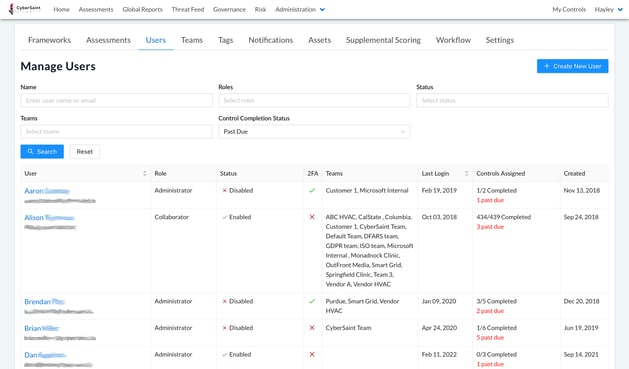The width and height of the screenshot is (629, 369).
Task: Open the Hayley account dropdown
Action: pyautogui.click(x=609, y=9)
